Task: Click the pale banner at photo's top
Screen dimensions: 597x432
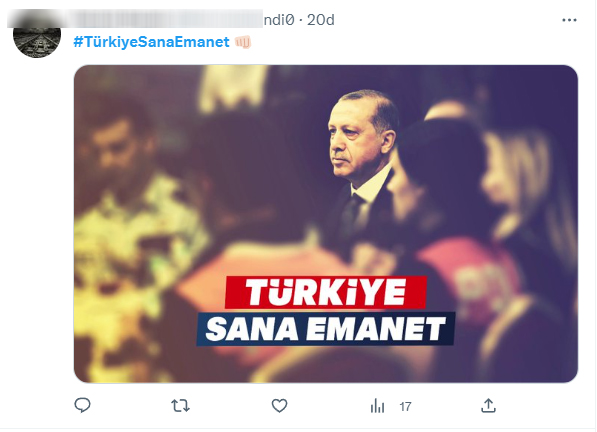Action: (x=234, y=88)
